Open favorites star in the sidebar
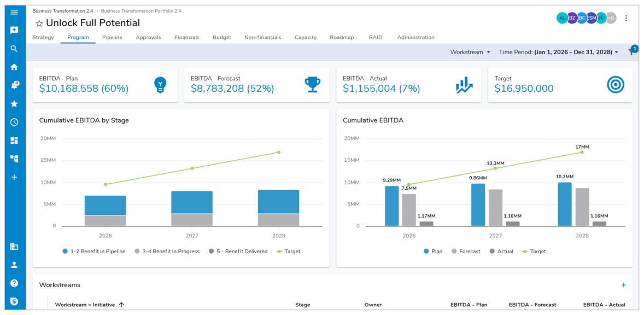The height and width of the screenshot is (315, 644). click(x=14, y=104)
